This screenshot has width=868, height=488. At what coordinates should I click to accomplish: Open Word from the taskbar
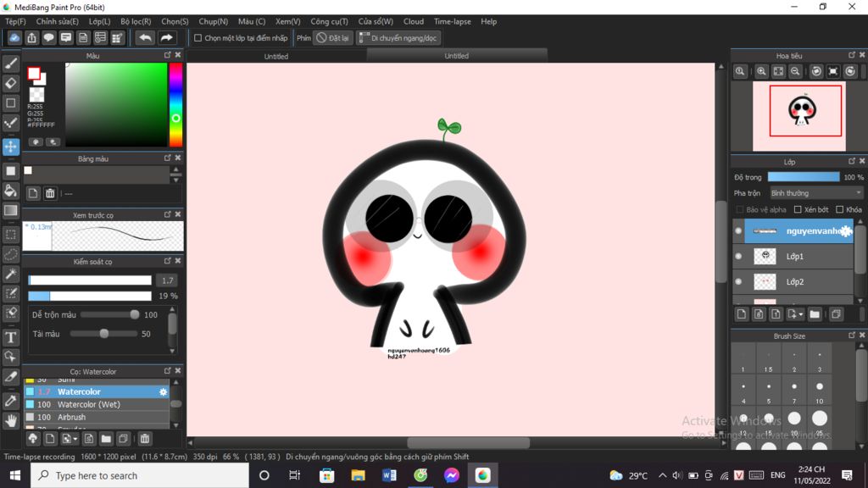pyautogui.click(x=389, y=475)
